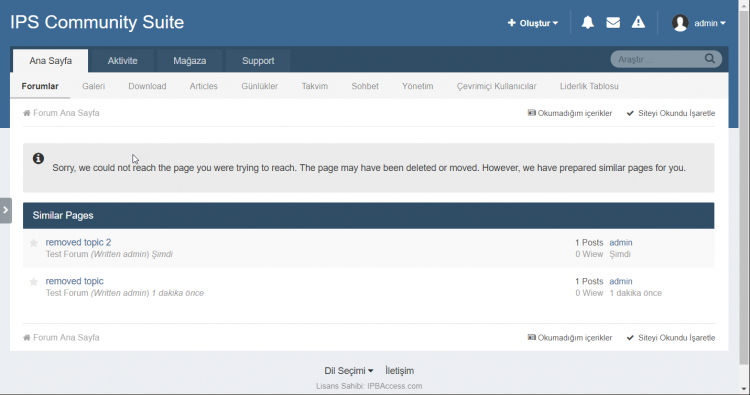Click the home icon beside top Forum Ana Sayfa

tap(27, 113)
